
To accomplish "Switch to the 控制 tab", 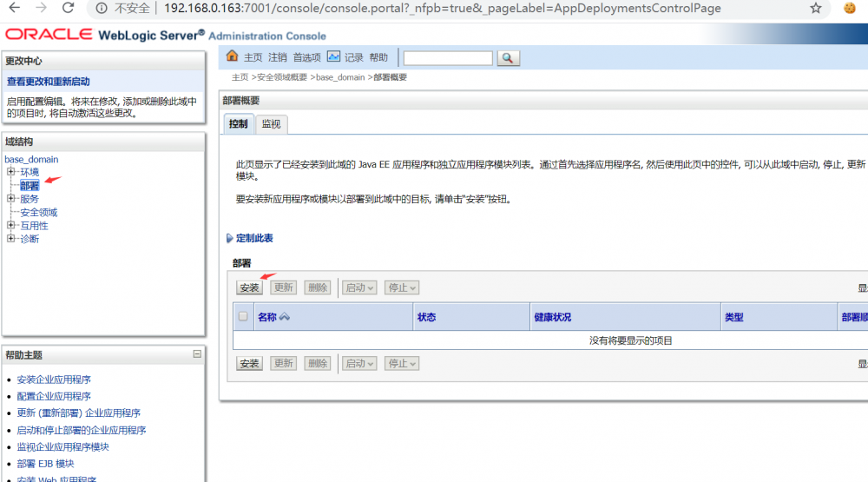I will point(239,123).
